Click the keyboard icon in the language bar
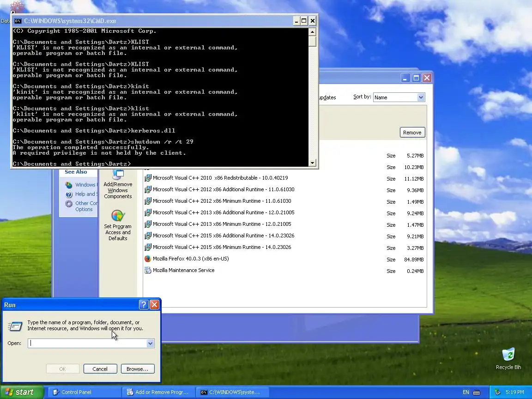The height and width of the screenshot is (399, 532). 477,392
